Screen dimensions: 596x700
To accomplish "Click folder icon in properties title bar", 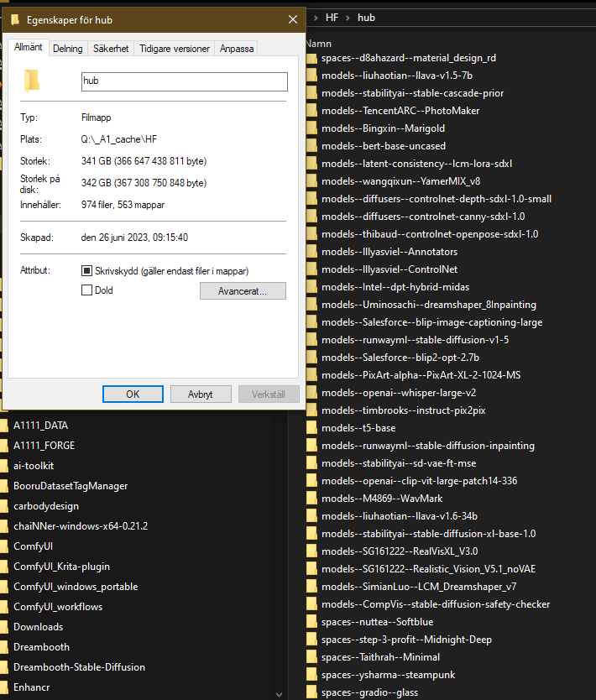I will pyautogui.click(x=15, y=19).
